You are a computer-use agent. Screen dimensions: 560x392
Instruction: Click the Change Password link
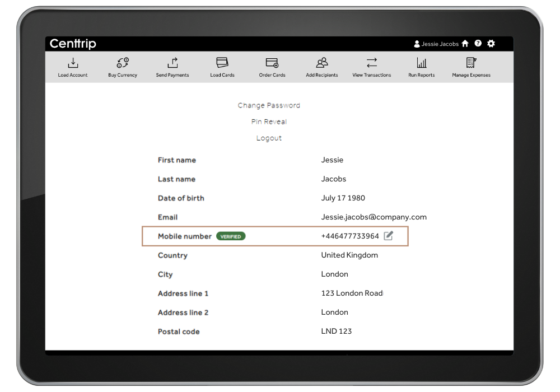pyautogui.click(x=269, y=105)
